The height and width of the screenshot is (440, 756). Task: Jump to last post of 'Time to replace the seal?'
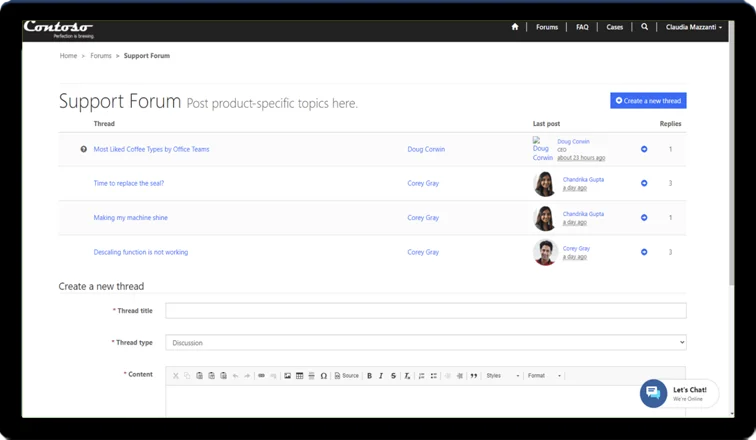click(644, 183)
